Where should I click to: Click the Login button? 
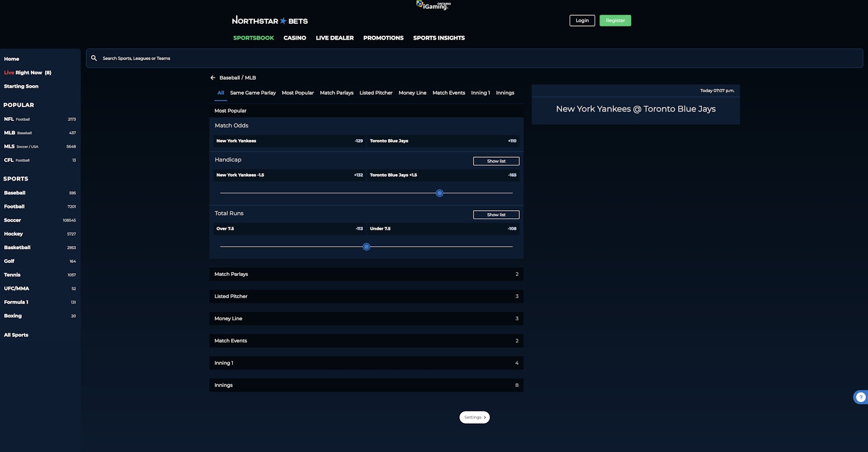tap(582, 21)
